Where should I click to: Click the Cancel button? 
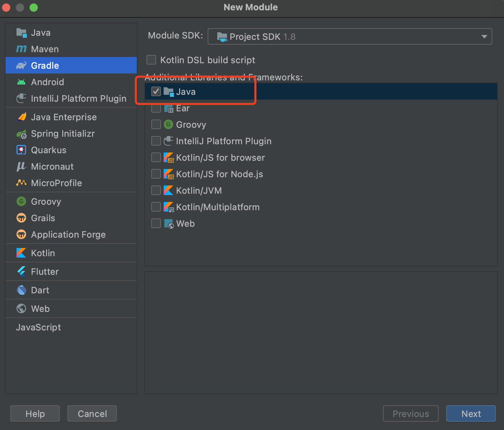92,414
